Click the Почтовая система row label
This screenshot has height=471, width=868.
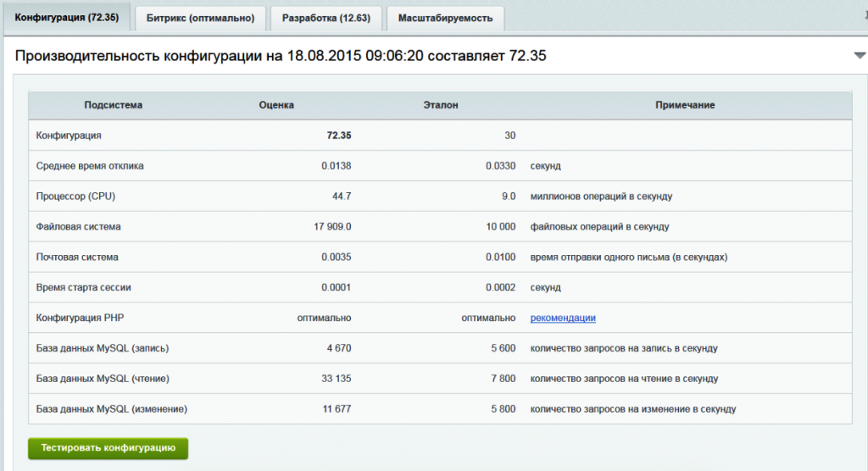[x=77, y=257]
